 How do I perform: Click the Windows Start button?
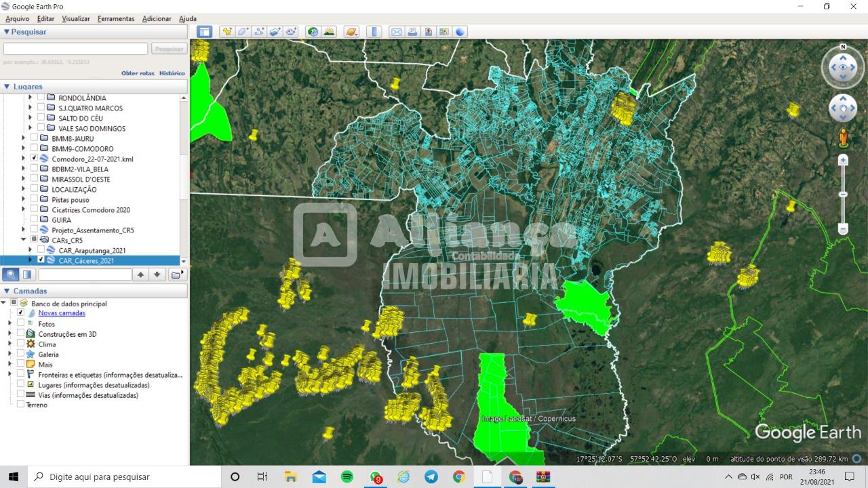pyautogui.click(x=14, y=476)
